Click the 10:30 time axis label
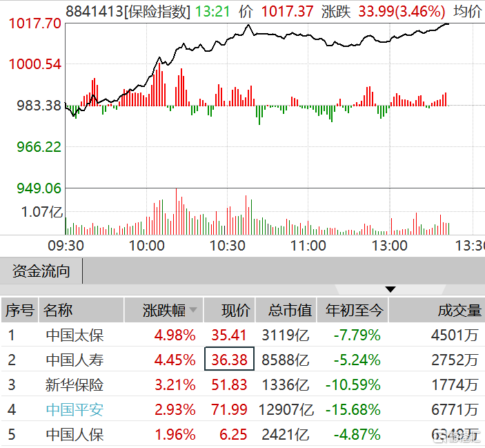 tap(228, 246)
